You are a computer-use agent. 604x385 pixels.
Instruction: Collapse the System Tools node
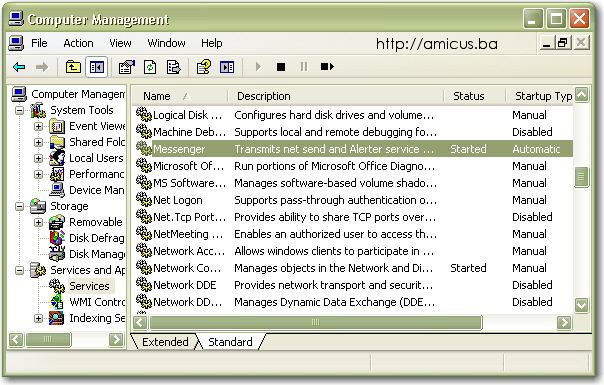[x=19, y=111]
